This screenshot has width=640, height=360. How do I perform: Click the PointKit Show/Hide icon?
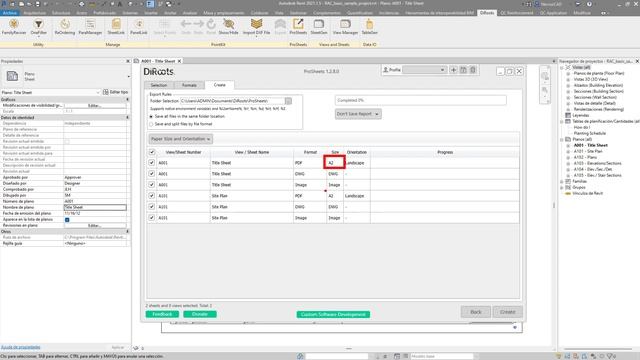point(229,24)
